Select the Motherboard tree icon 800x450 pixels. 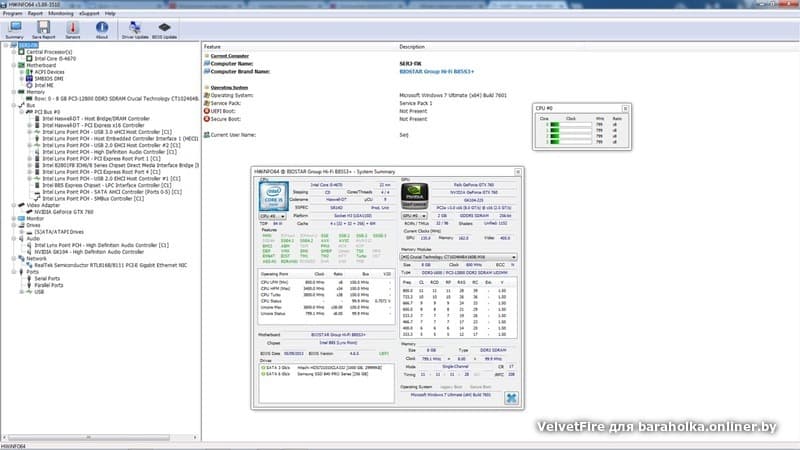[x=21, y=65]
